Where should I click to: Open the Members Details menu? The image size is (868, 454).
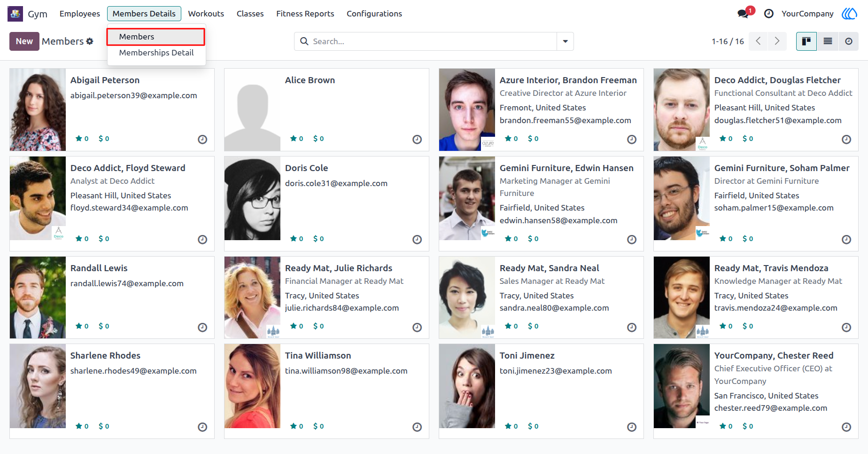[x=144, y=14]
